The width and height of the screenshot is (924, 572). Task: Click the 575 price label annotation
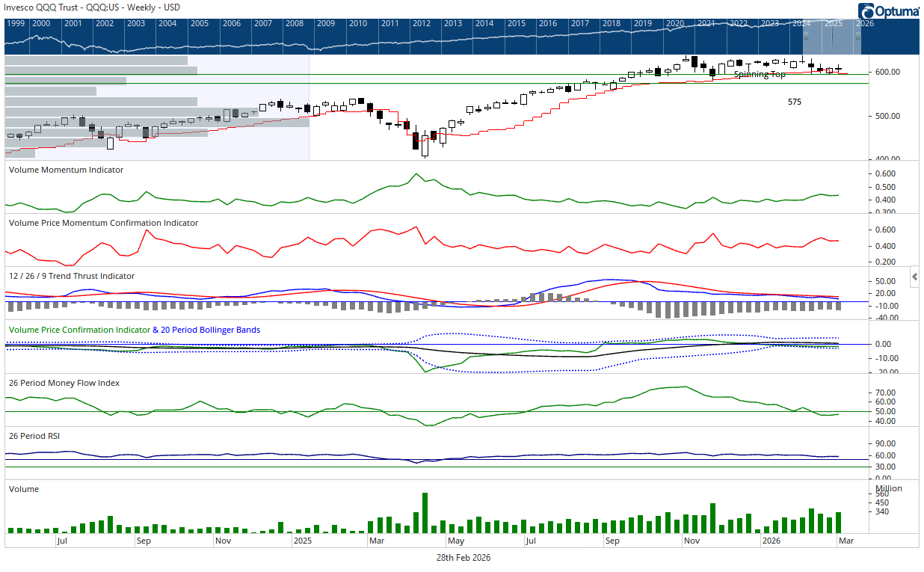[794, 102]
